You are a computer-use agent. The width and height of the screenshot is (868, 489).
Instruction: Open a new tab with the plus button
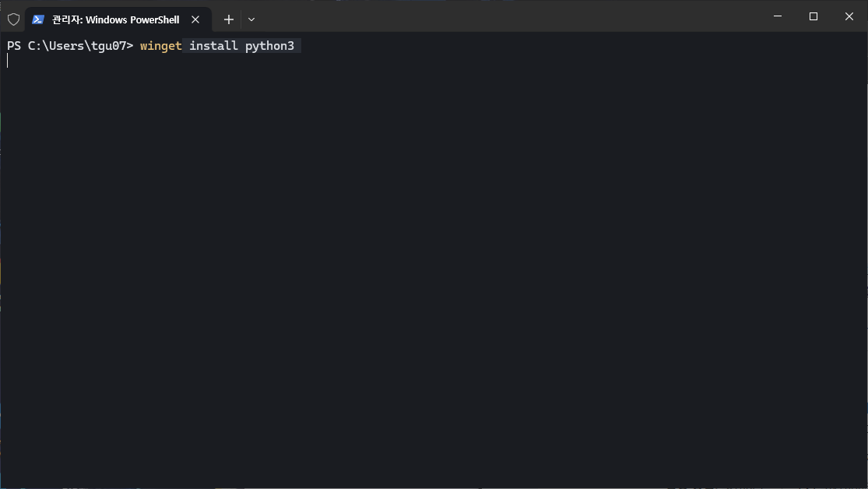(228, 19)
